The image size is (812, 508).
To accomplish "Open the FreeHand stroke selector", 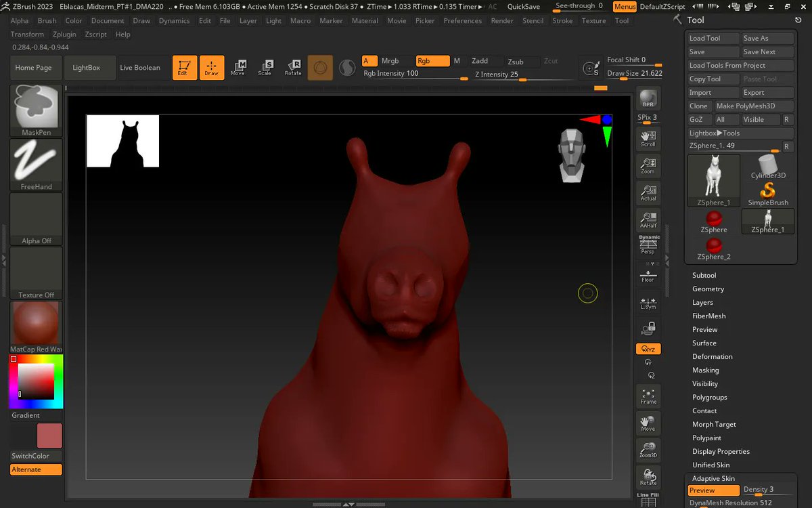I will click(37, 164).
